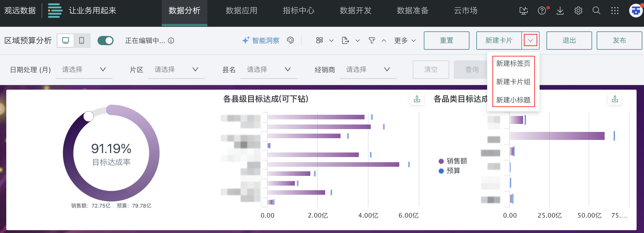Toggle the editing mode switch
Viewport: 644px width, 233px height.
click(105, 41)
